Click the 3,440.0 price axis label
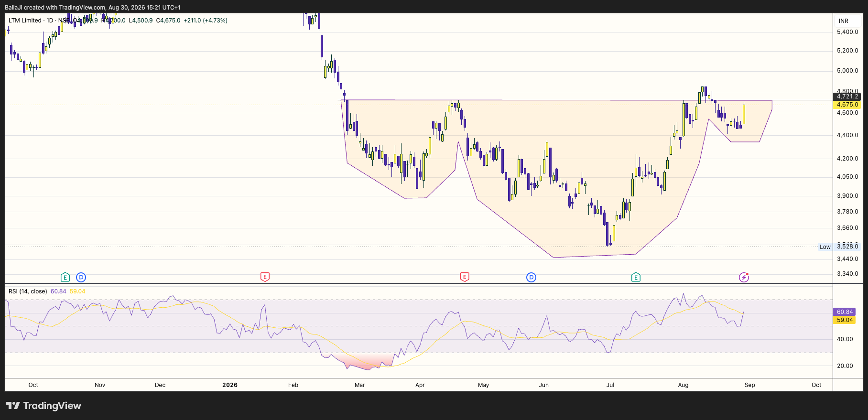 click(x=847, y=259)
